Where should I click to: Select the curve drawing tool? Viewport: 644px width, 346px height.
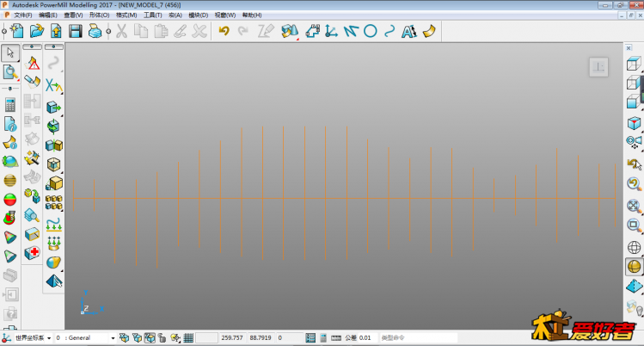tap(389, 31)
